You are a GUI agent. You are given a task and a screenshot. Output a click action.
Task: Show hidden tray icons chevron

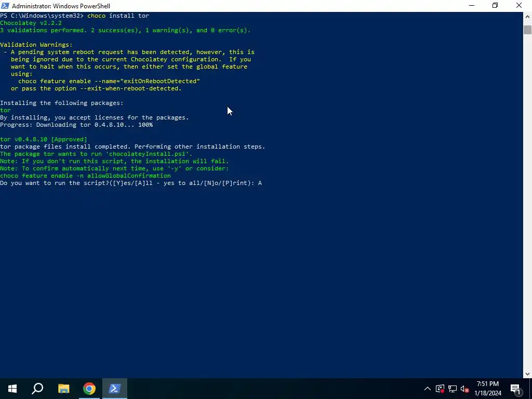click(x=428, y=389)
